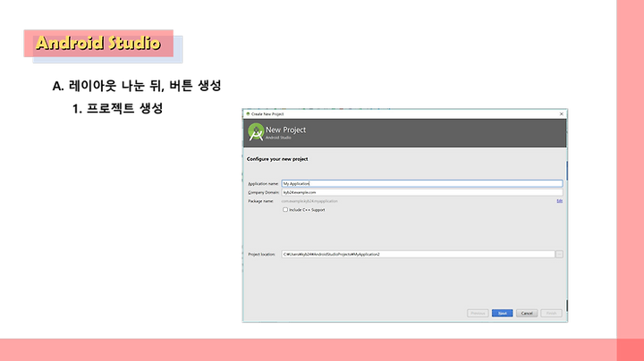Screen dimensions: 644x361
Task: Click the Edit link beside Package name
Action: pyautogui.click(x=559, y=201)
